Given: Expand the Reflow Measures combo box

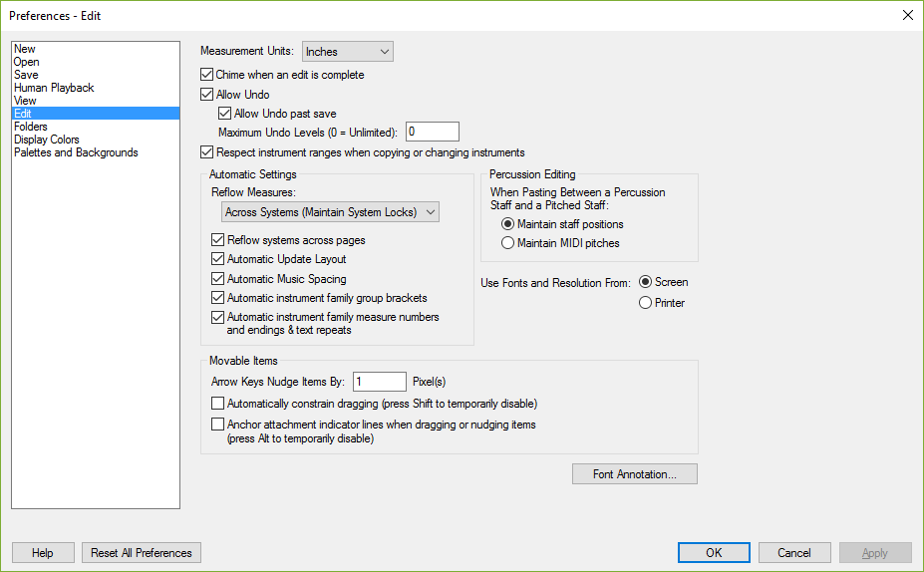Looking at the screenshot, I should pyautogui.click(x=330, y=212).
